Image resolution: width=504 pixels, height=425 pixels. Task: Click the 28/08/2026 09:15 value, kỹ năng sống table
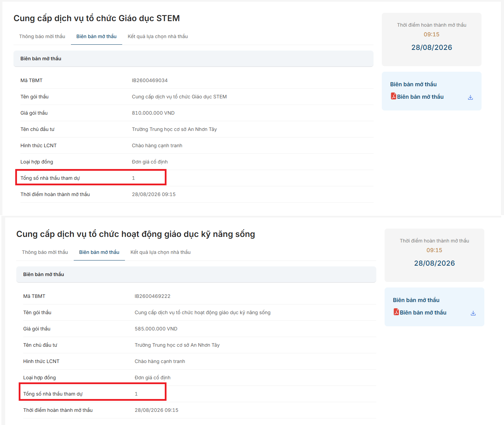[x=156, y=410]
